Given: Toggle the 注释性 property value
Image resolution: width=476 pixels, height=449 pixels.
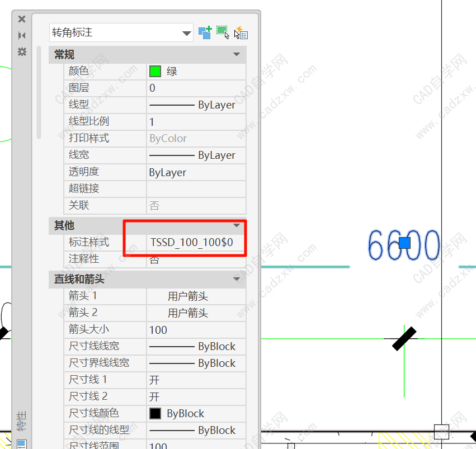Looking at the screenshot, I should (196, 259).
